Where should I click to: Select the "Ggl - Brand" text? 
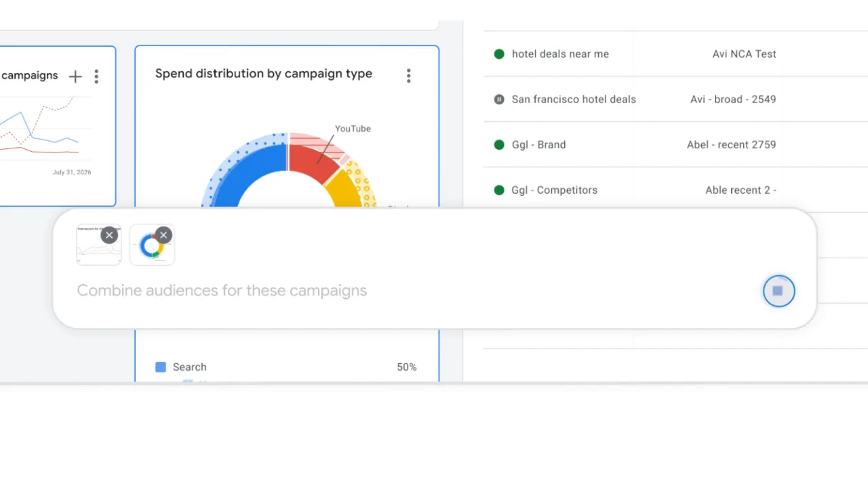[538, 144]
